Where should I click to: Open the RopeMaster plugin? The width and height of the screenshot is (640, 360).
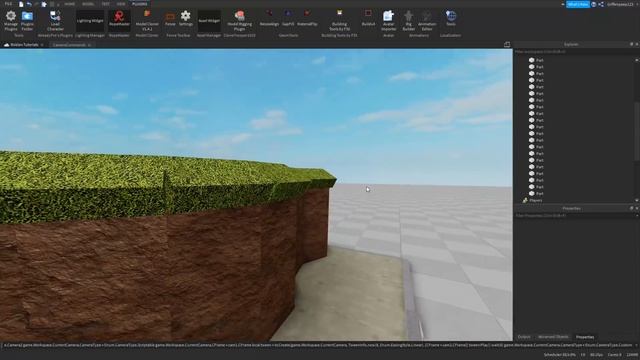click(x=119, y=20)
